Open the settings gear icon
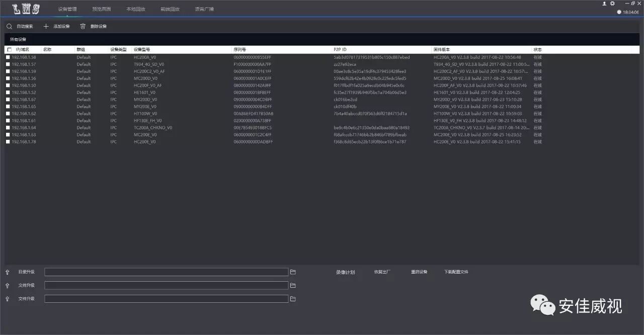Image resolution: width=644 pixels, height=335 pixels. tap(612, 4)
